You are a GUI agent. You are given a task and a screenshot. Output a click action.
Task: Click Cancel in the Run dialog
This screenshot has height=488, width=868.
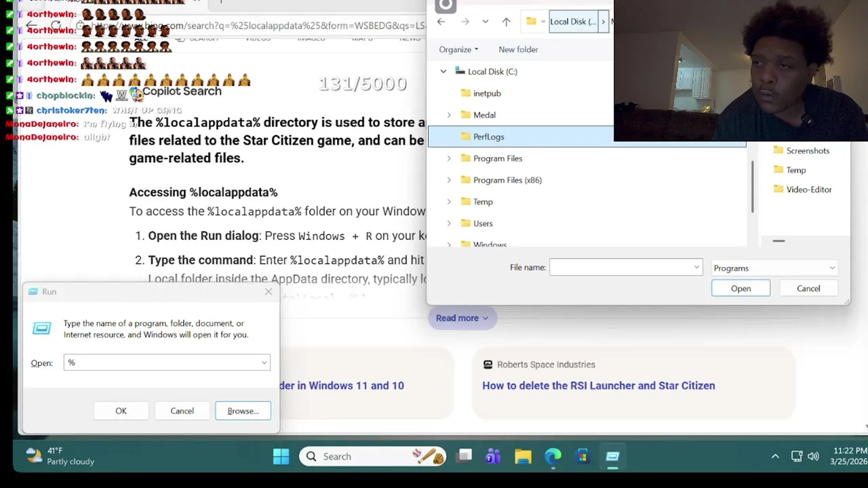click(182, 411)
